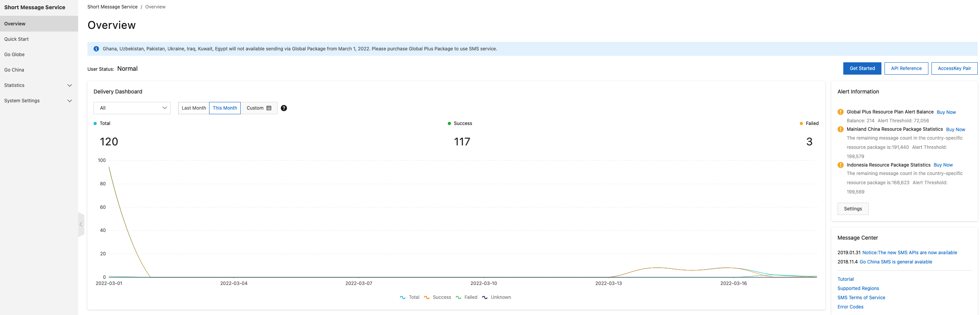Expand the Statistics menu chevron

[x=70, y=85]
